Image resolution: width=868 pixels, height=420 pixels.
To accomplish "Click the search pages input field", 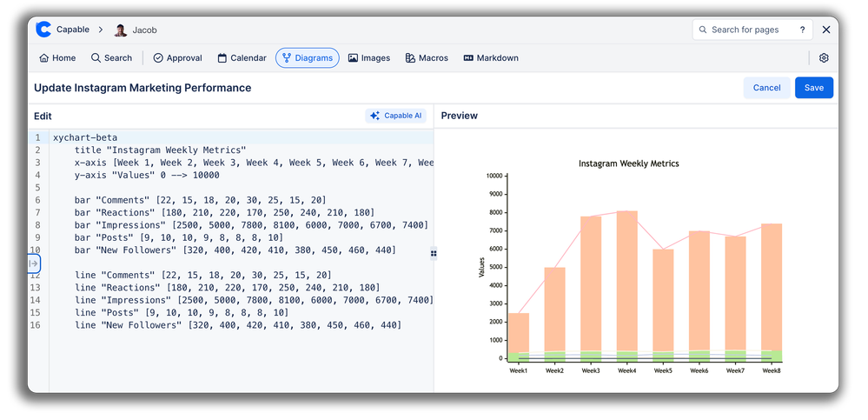I will pyautogui.click(x=752, y=30).
